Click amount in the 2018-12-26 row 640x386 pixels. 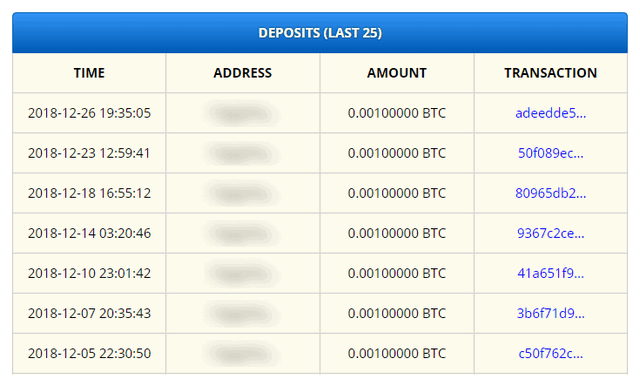point(397,113)
